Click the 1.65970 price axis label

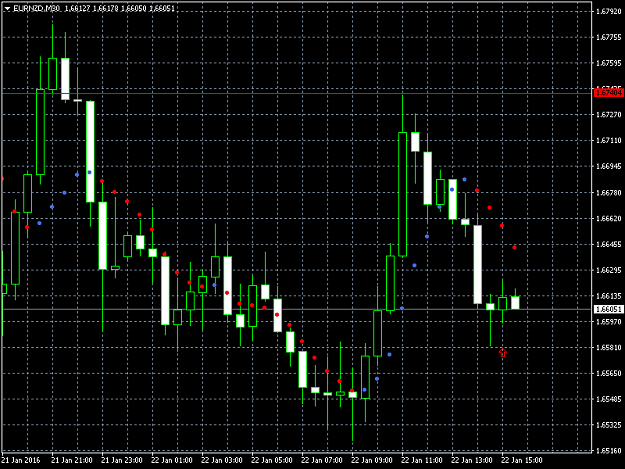609,322
